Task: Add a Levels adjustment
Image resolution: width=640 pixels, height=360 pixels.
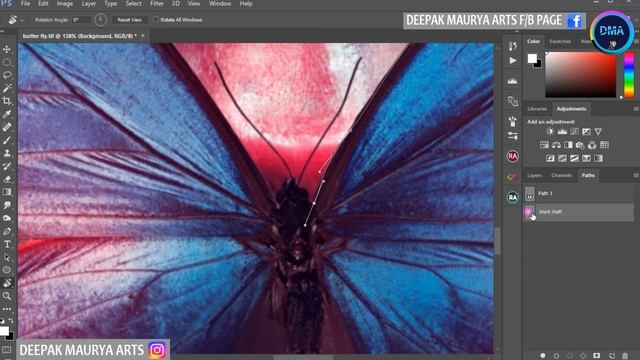Action: point(562,131)
